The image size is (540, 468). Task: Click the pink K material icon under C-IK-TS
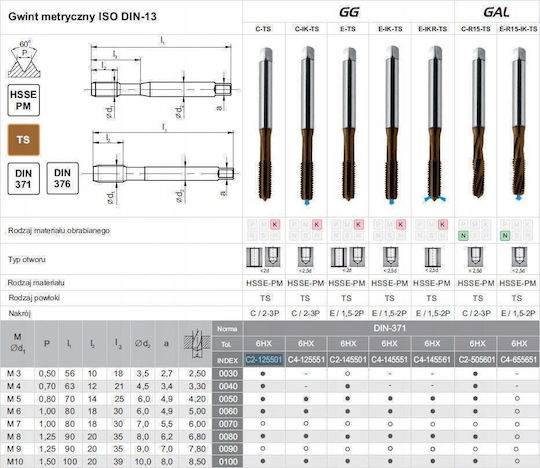[316, 225]
